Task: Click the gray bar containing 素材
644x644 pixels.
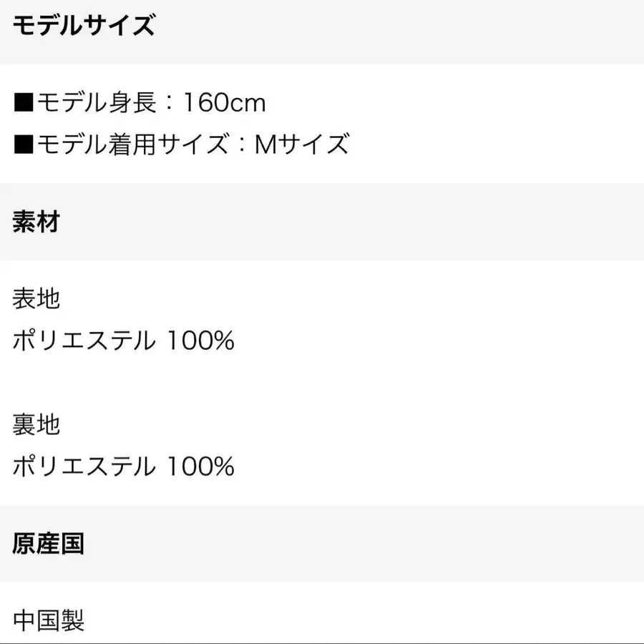Action: 322,222
